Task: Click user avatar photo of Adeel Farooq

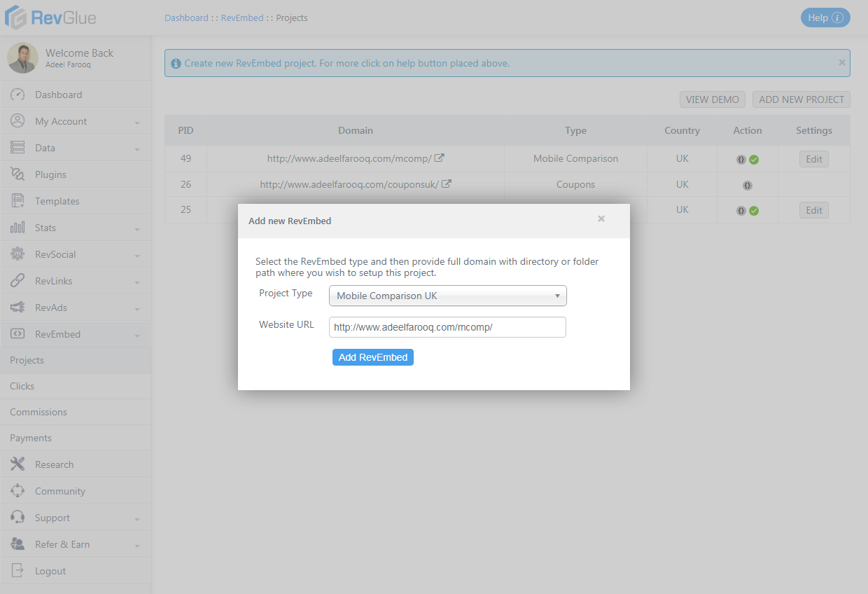Action: click(23, 58)
